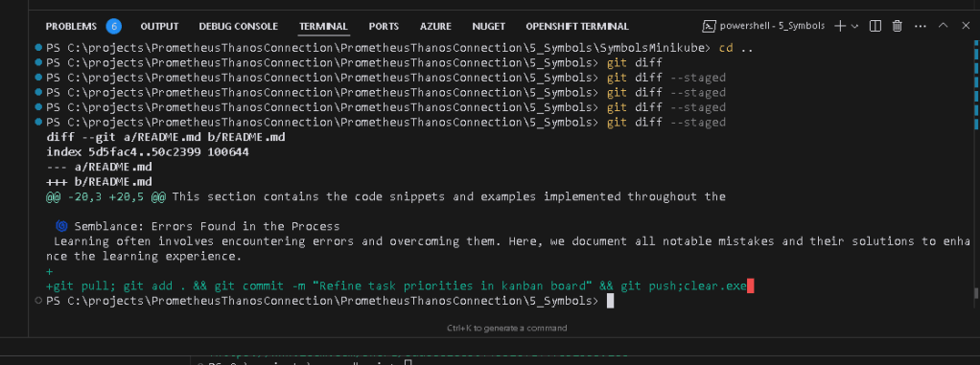Click command decoration dot beside plain 'git diff'
The height and width of the screenshot is (365, 980).
[x=38, y=62]
